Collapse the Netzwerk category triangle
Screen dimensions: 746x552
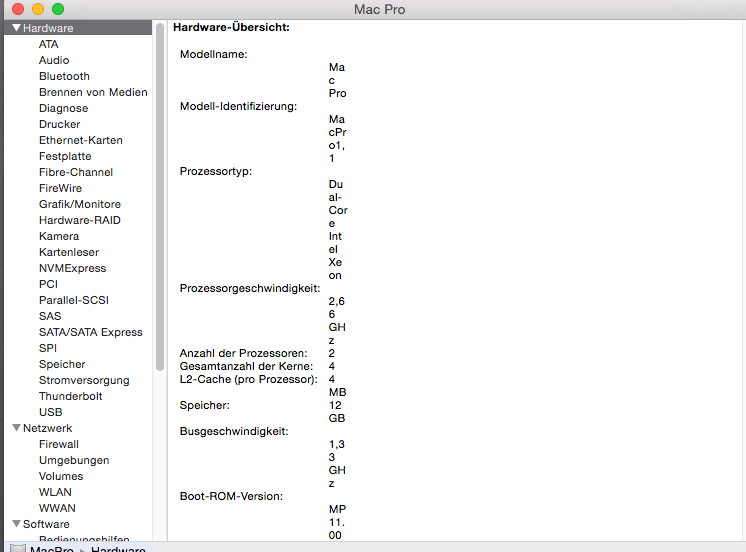[x=17, y=428]
